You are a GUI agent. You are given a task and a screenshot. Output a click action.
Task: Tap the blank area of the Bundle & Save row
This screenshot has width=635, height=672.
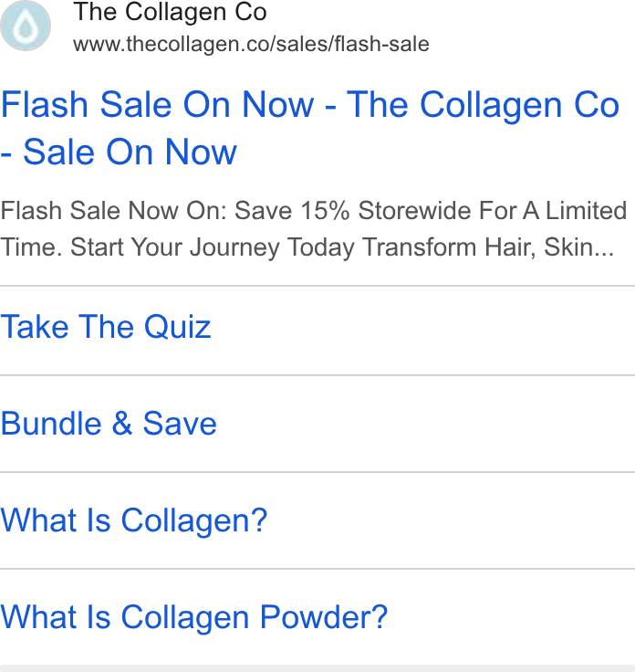[426, 424]
